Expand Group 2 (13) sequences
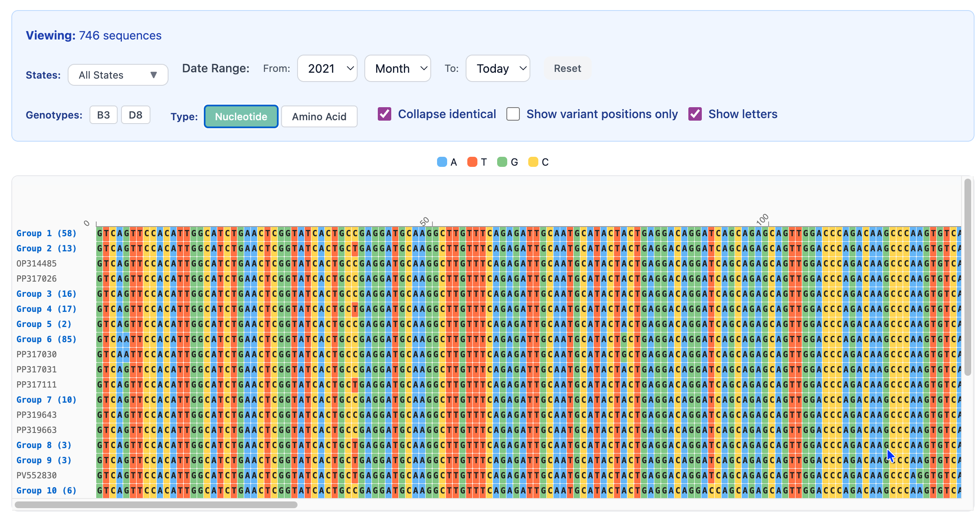 pos(47,248)
